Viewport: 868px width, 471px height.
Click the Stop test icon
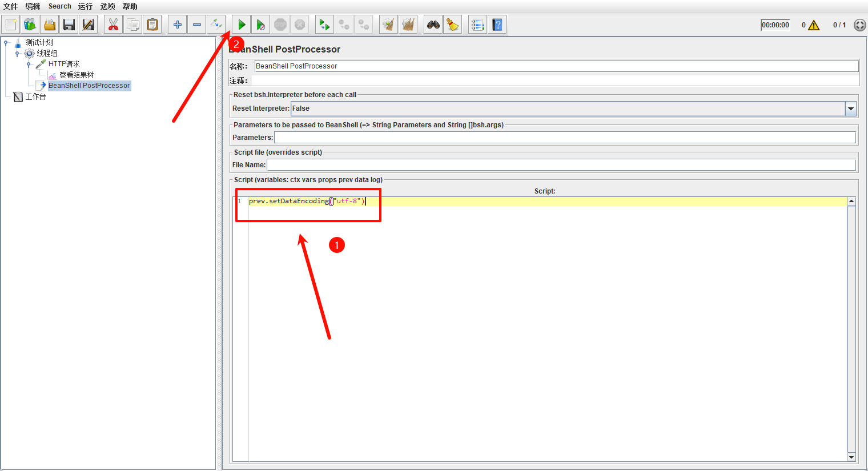[x=280, y=25]
